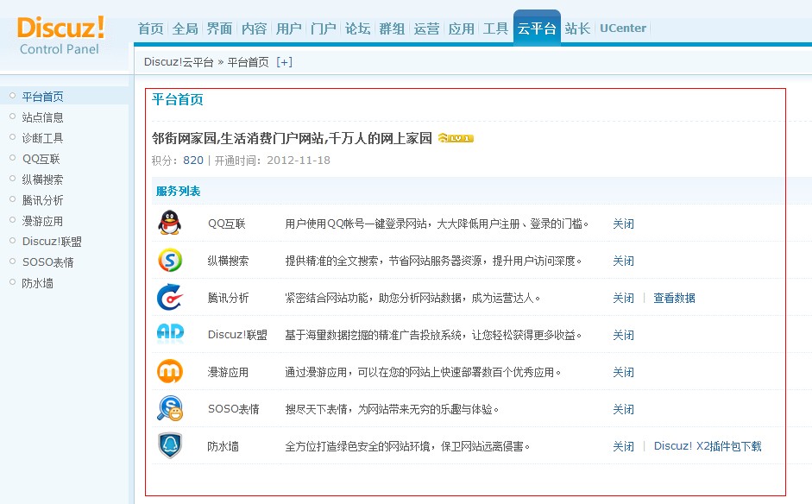Click the QQ penguin icon for QQ互联
This screenshot has height=504, width=812.
tap(169, 223)
